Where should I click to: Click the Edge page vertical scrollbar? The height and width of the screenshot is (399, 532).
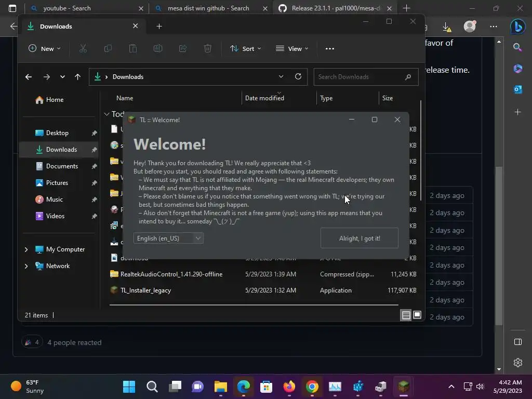tap(499, 245)
